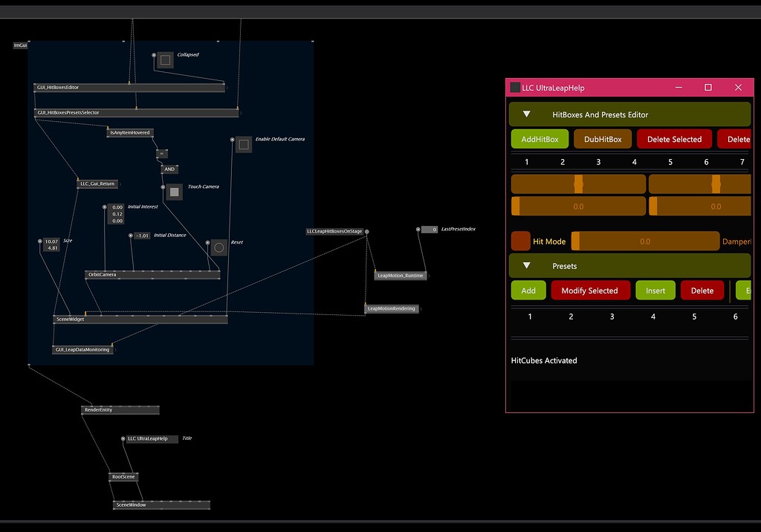The image size is (761, 532).
Task: Click the Initial Interest vector field
Action: pos(116,214)
